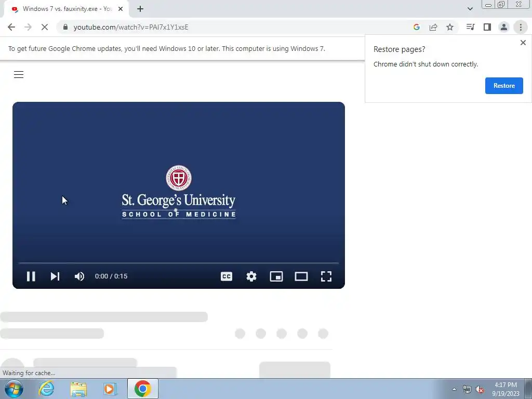
Task: Go forward with the grayed arrow
Action: pos(28,27)
